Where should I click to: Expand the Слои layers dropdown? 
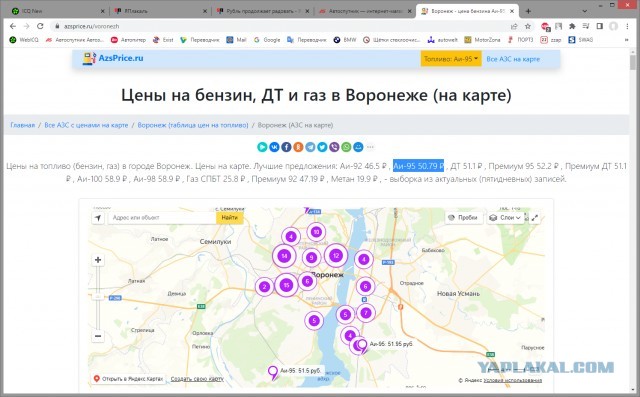506,218
